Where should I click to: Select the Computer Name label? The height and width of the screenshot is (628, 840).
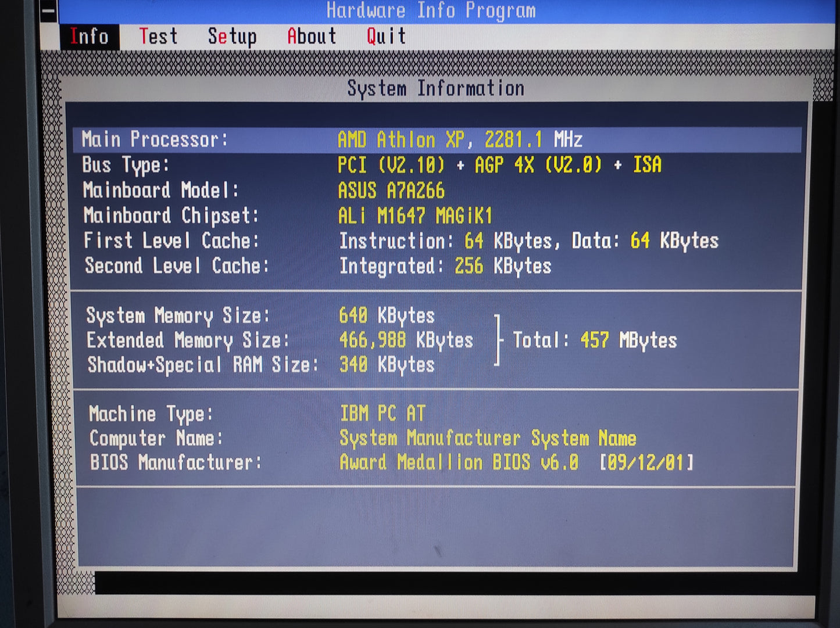click(x=156, y=439)
